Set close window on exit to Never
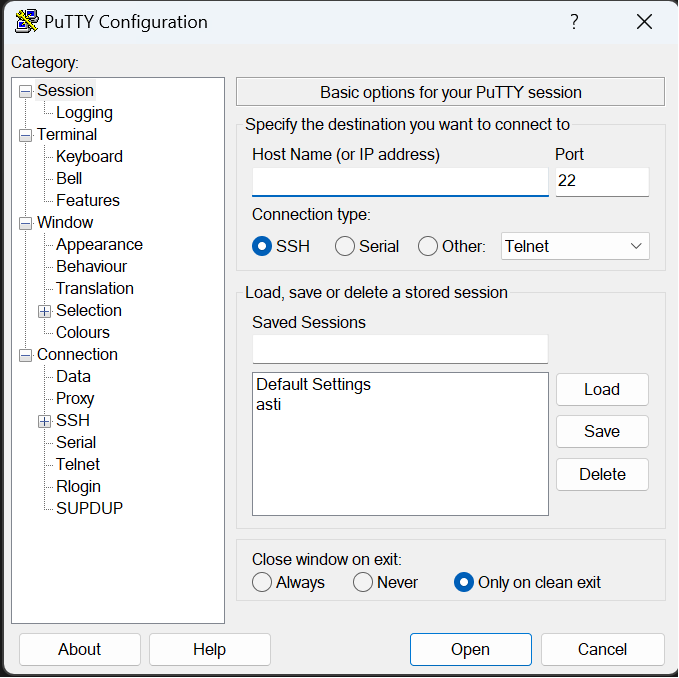The image size is (679, 678). coord(363,582)
